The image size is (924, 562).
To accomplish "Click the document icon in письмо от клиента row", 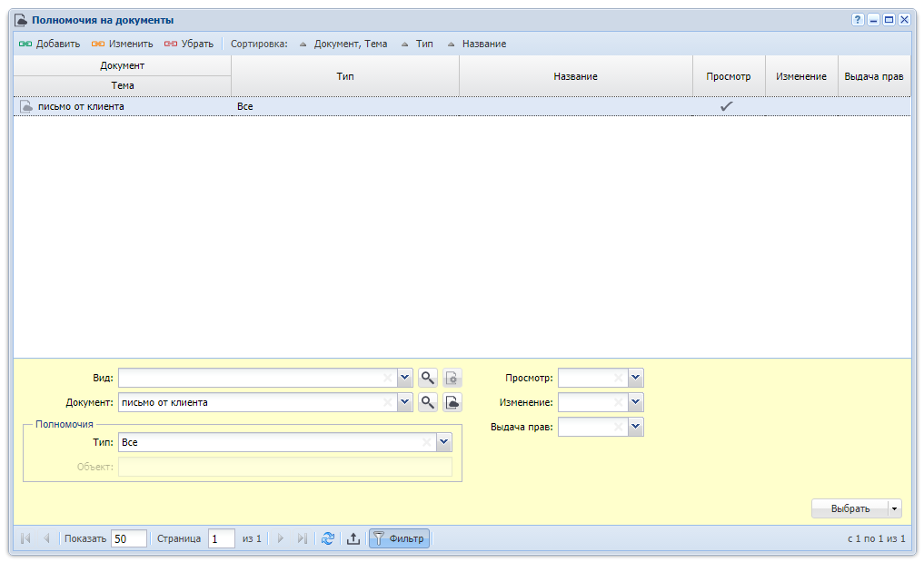I will [26, 106].
